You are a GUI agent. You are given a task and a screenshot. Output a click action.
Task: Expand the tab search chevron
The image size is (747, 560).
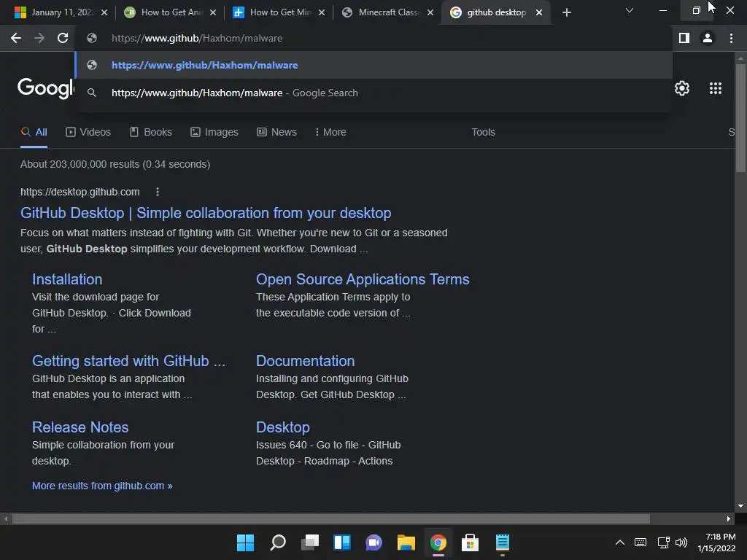[x=630, y=10]
